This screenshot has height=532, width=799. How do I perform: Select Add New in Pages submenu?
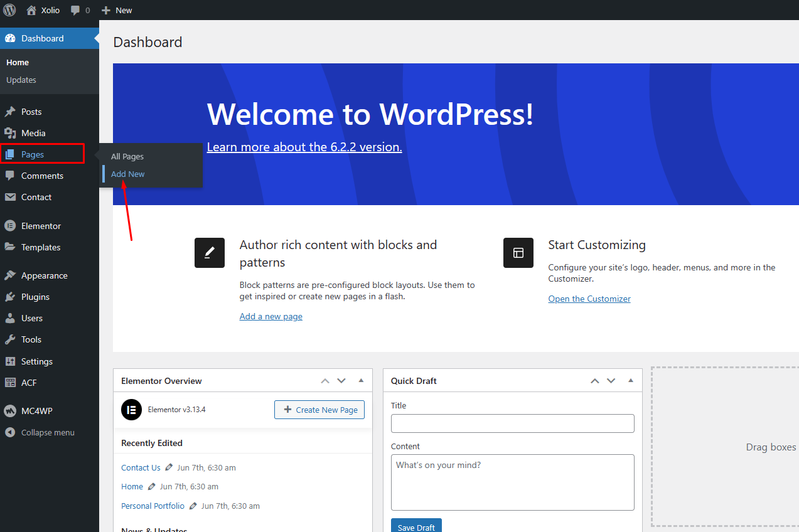coord(128,174)
